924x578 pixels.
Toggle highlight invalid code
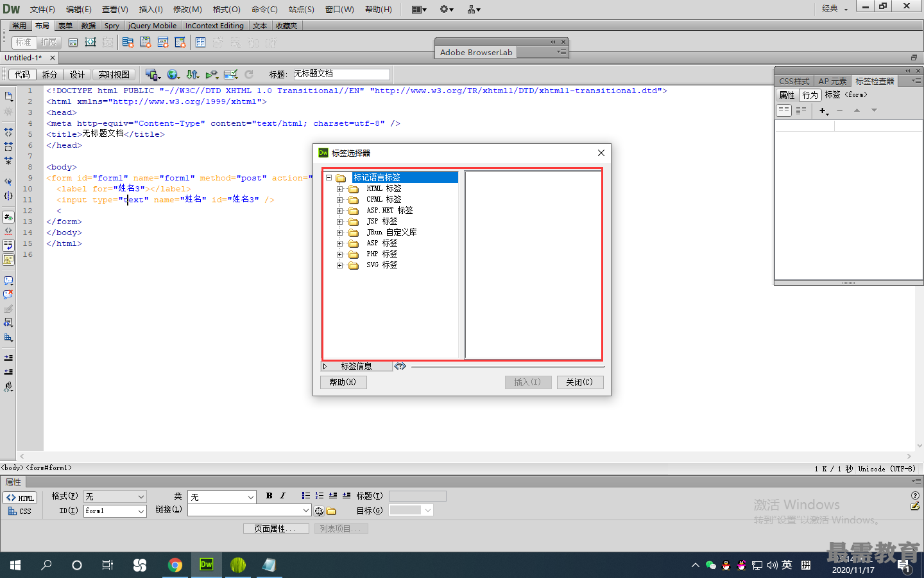8,231
